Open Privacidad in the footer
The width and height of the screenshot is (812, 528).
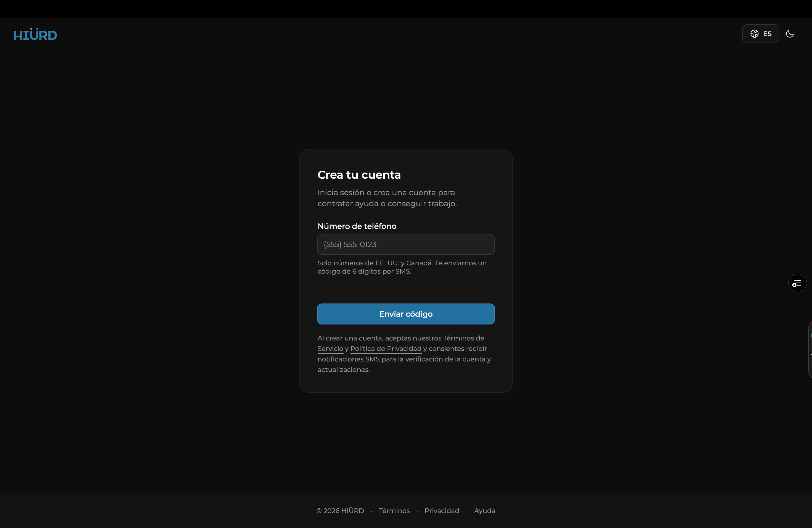(442, 511)
